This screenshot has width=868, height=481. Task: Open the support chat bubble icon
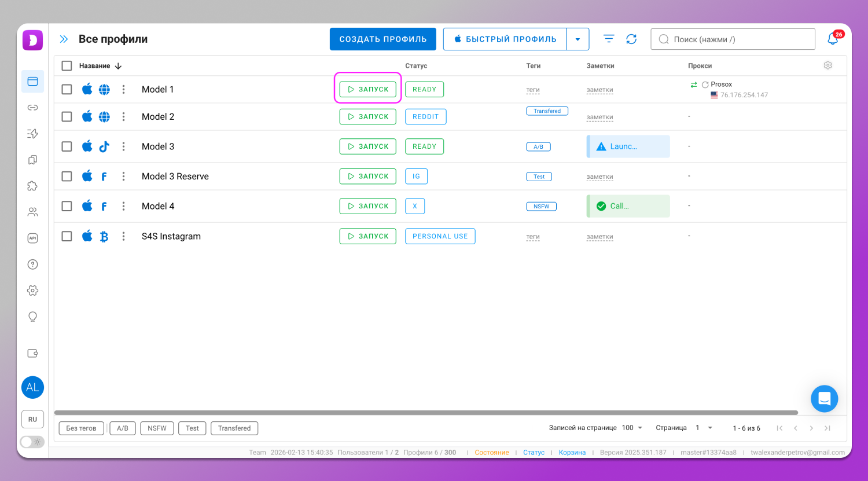[x=824, y=399]
